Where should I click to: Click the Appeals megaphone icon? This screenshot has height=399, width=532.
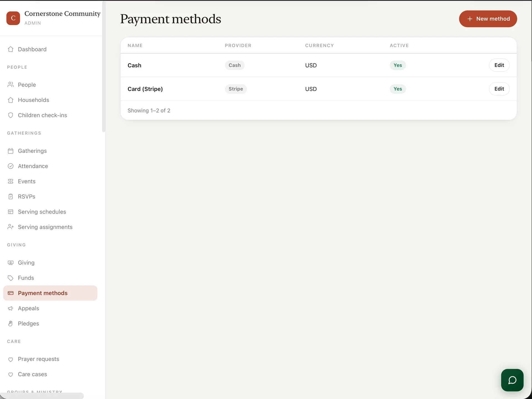11,308
